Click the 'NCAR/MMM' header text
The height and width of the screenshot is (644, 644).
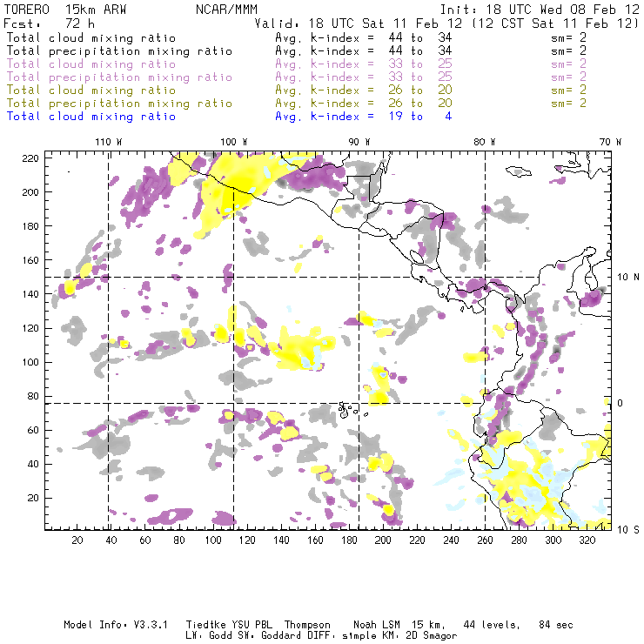coord(227,10)
